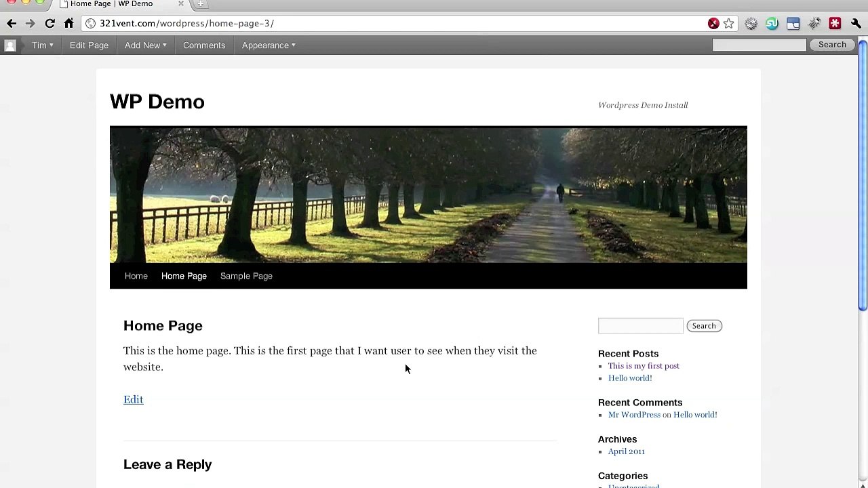Click the Categories heading
Image resolution: width=868 pixels, height=488 pixels.
point(623,476)
